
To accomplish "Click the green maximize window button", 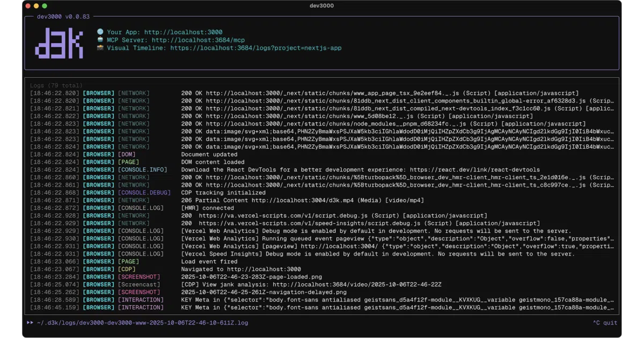I will (45, 6).
